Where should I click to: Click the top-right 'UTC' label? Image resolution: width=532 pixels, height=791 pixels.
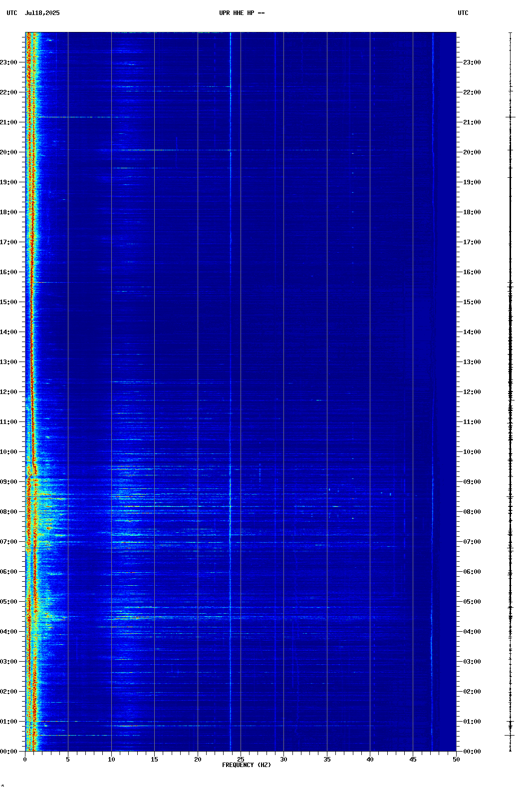pos(463,13)
